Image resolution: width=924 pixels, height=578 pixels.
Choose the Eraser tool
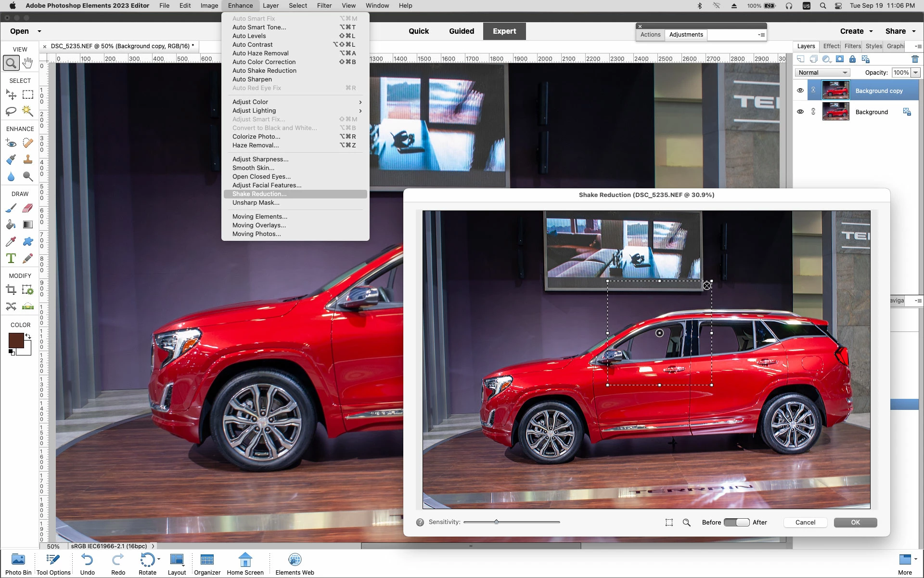(28, 208)
